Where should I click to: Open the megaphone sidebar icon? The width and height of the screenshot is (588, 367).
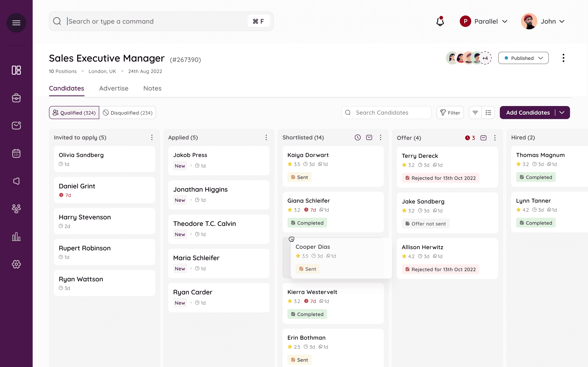(16, 181)
